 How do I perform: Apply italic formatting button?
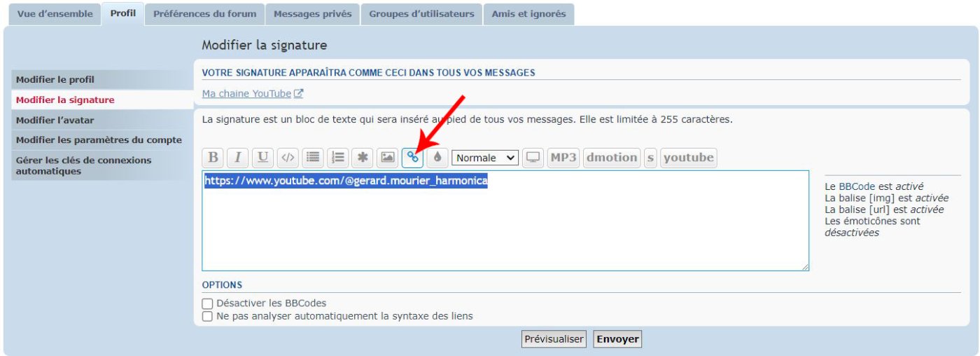click(237, 158)
